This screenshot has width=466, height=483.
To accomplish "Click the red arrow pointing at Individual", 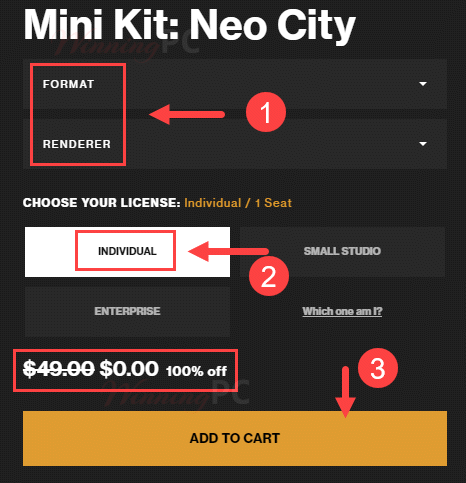I will tap(228, 251).
